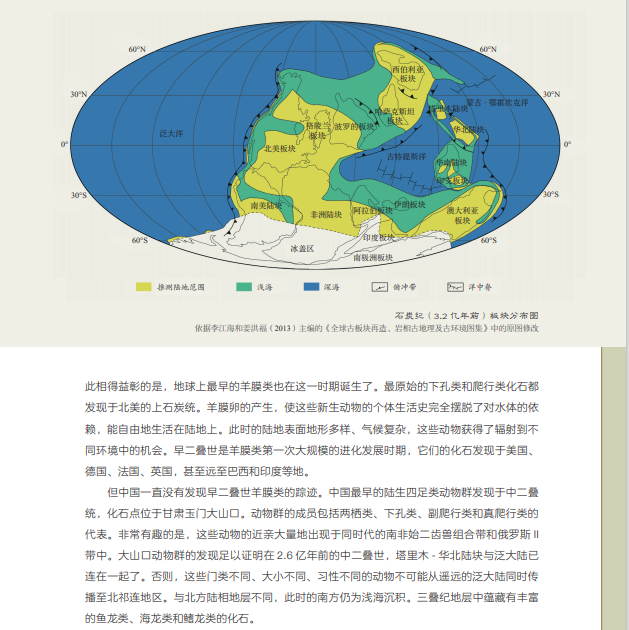Viewport: 629px width, 630px height.
Task: Click the 华南陆块 map label
Action: (x=452, y=162)
